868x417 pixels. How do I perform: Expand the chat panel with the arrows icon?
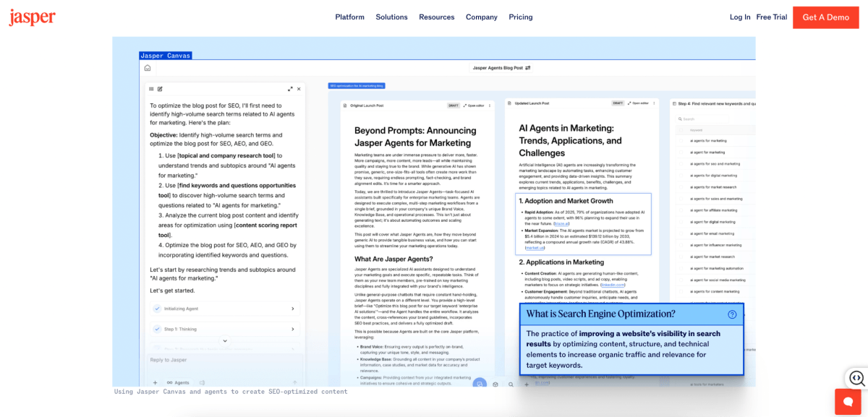(290, 89)
